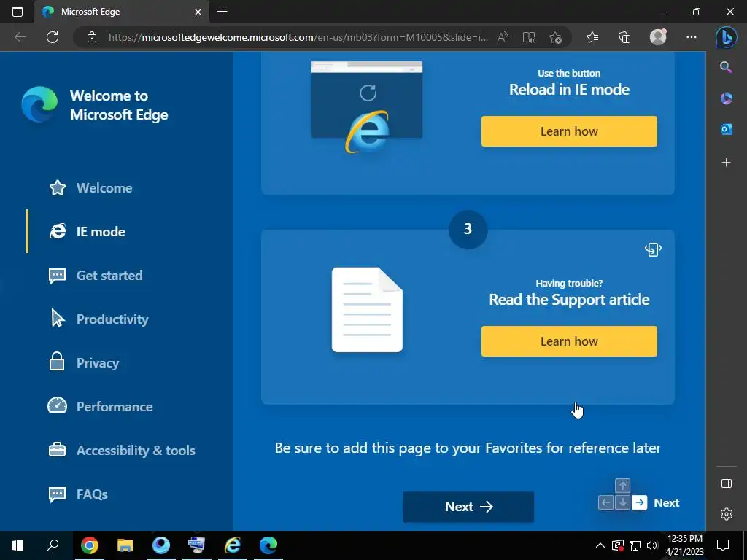Launch Google Chrome from taskbar
This screenshot has height=560, width=747.
pos(90,545)
